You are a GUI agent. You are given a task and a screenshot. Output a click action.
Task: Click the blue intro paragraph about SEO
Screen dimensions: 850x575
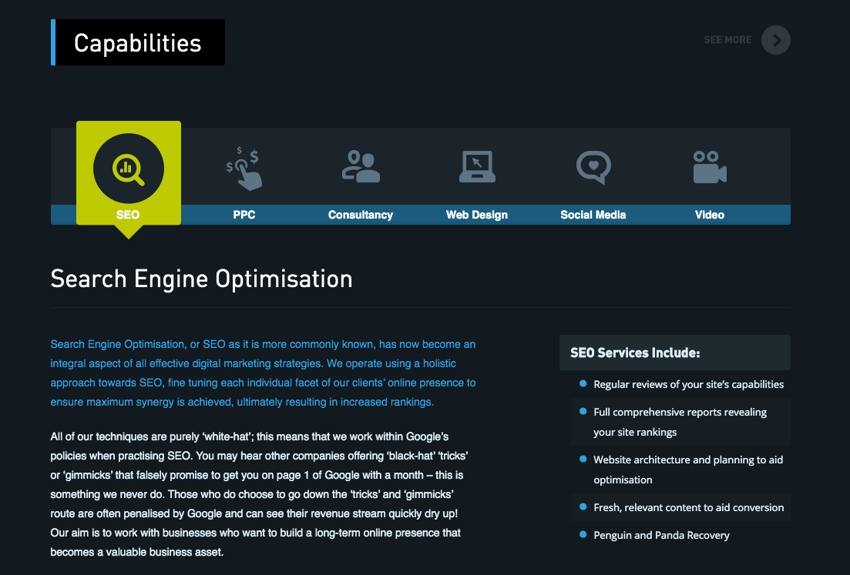pos(263,373)
